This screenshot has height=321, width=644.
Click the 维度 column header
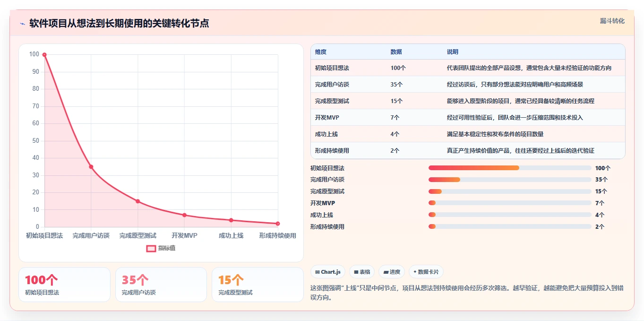coord(321,52)
